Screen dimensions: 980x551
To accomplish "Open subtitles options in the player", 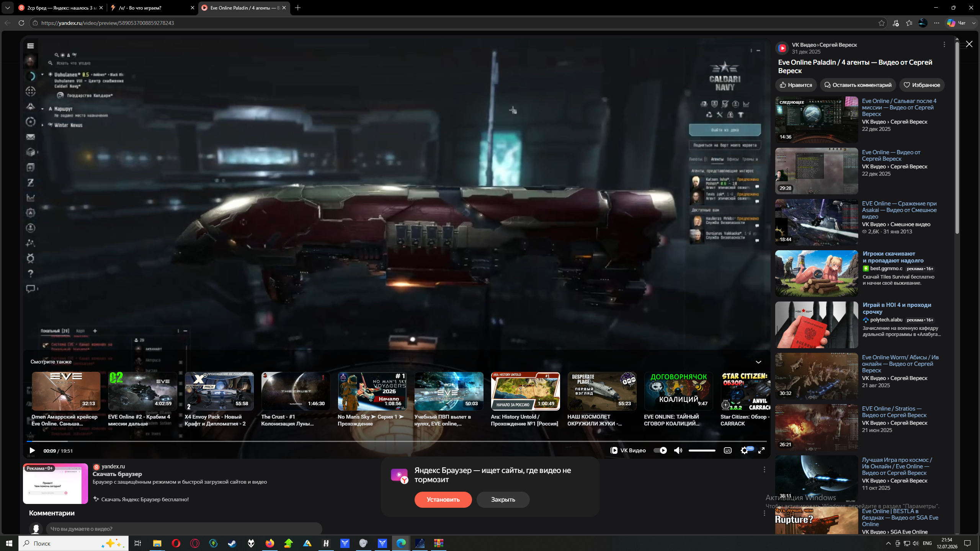I will point(727,450).
